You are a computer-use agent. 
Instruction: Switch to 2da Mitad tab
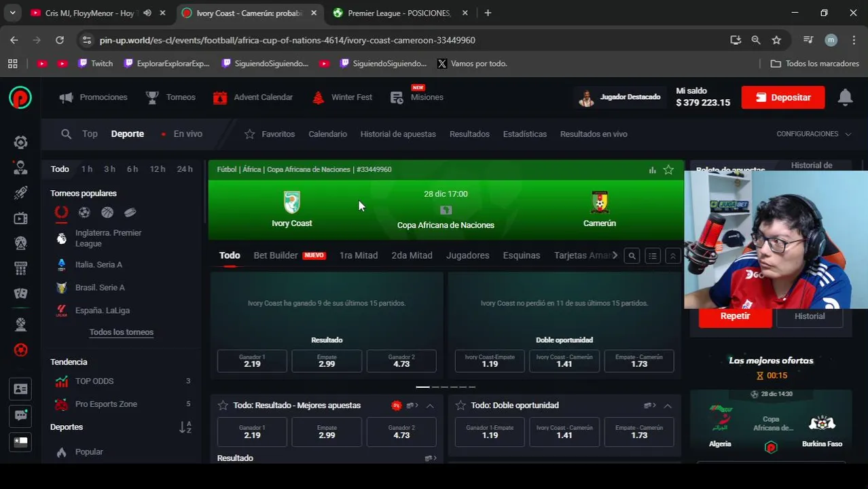412,255
